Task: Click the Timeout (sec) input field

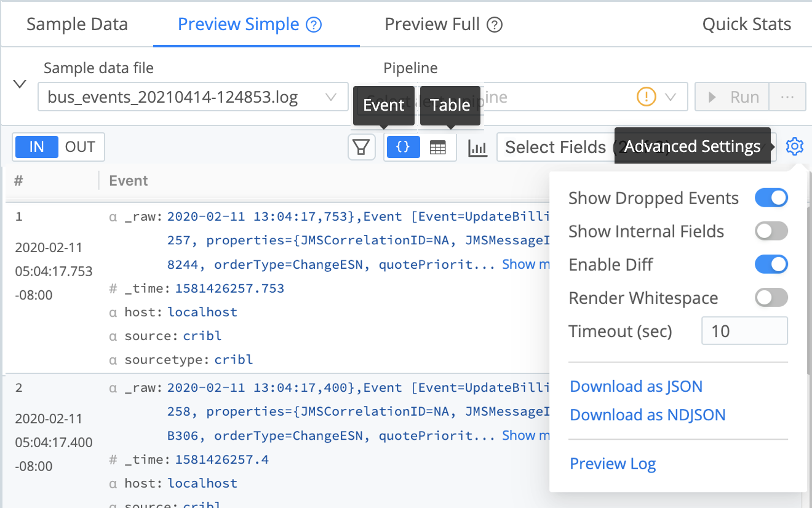Action: coord(744,331)
